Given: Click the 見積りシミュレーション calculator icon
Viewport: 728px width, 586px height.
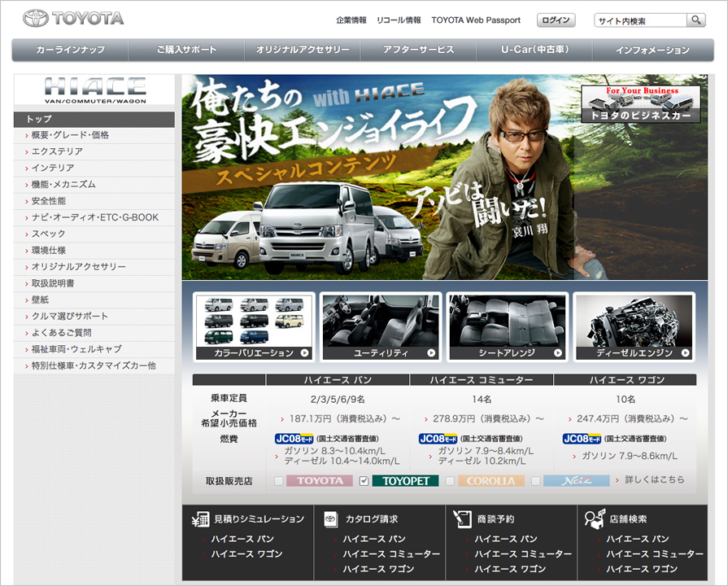Looking at the screenshot, I should 199,519.
